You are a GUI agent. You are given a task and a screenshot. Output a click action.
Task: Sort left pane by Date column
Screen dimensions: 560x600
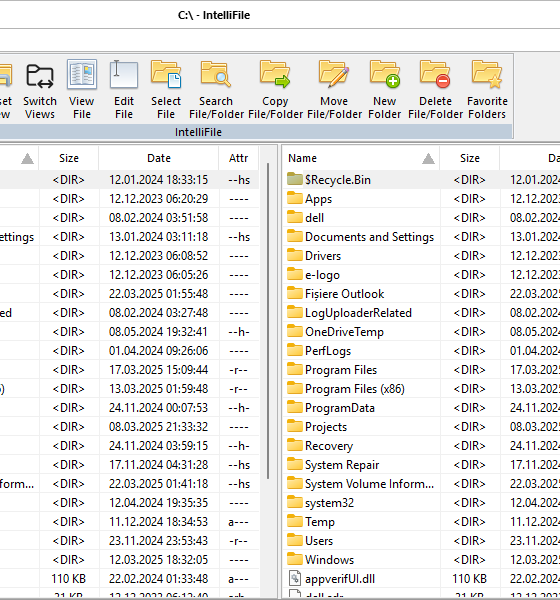coord(159,158)
